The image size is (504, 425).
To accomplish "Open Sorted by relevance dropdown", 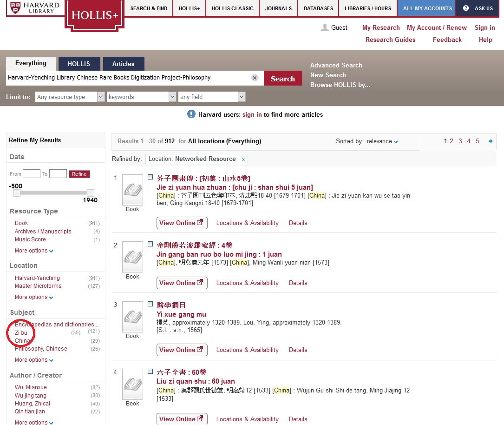I will click(x=382, y=141).
